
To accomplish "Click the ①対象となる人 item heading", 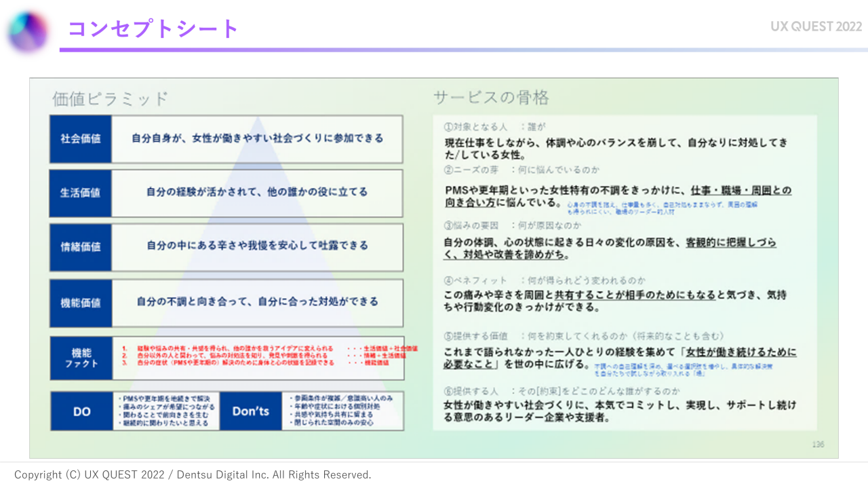I will pos(475,127).
